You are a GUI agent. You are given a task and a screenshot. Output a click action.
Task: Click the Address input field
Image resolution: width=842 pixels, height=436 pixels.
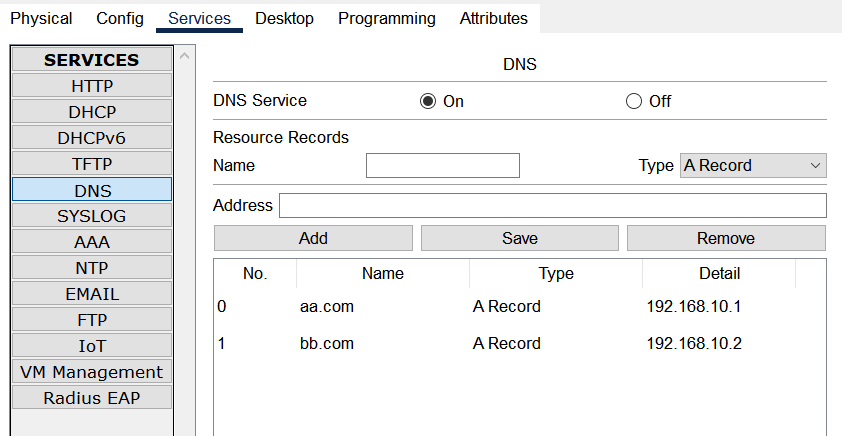553,206
